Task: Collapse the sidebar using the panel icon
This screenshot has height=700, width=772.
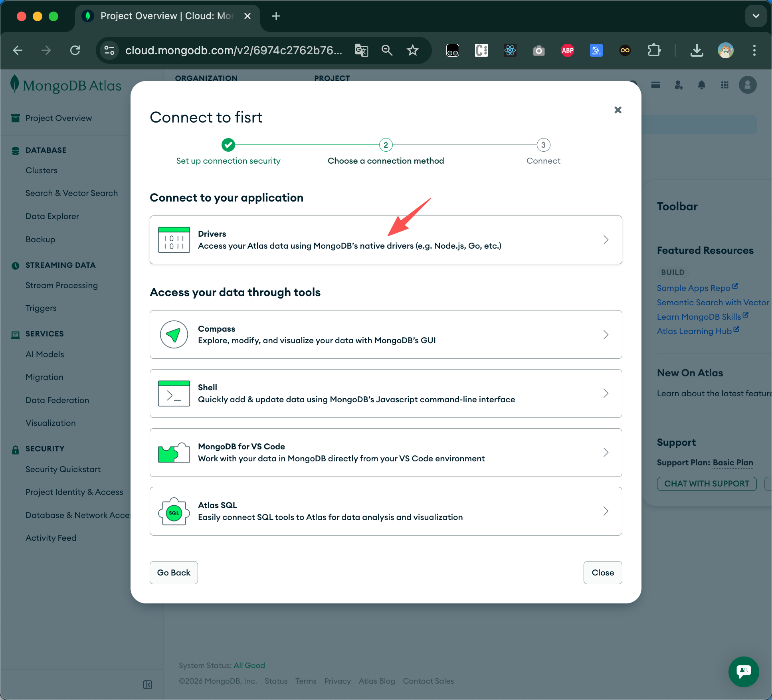Action: [x=147, y=685]
